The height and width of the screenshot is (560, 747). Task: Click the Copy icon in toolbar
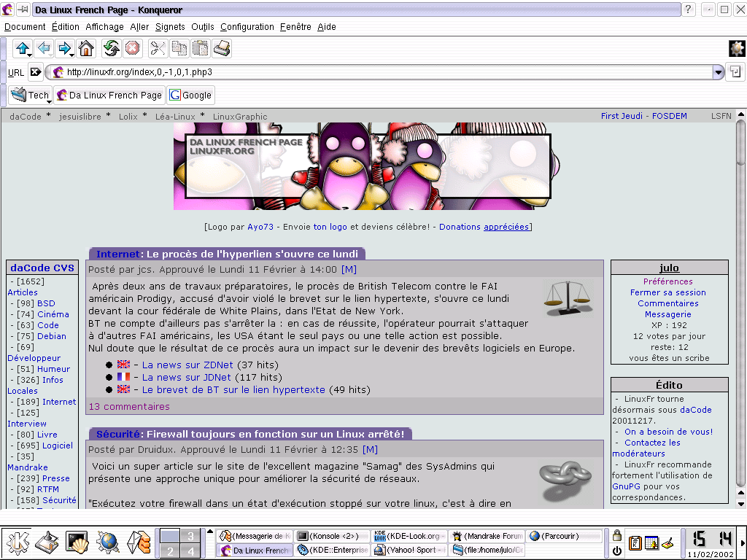[x=179, y=48]
